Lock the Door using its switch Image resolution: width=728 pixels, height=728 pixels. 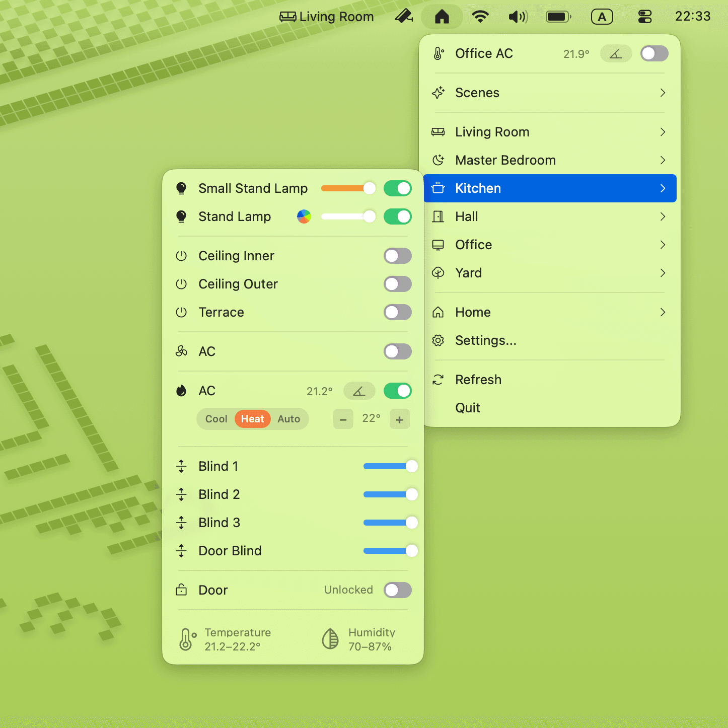(x=397, y=590)
